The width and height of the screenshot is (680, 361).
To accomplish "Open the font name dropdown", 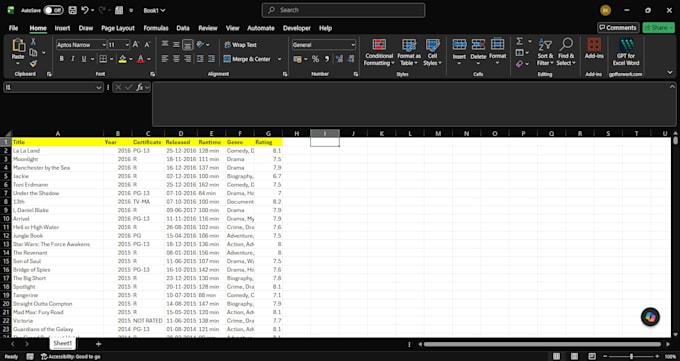I will tap(104, 45).
